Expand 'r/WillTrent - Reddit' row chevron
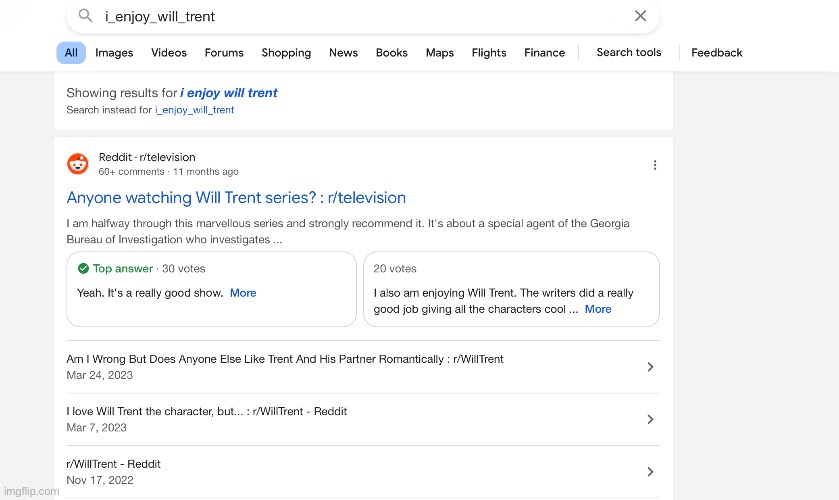 [650, 472]
